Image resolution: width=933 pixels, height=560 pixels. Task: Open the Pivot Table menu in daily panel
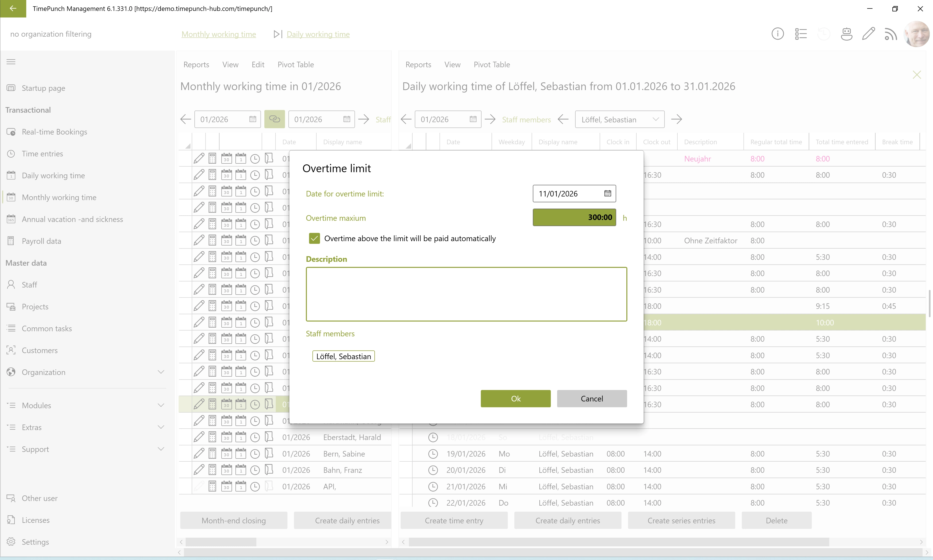(x=492, y=65)
